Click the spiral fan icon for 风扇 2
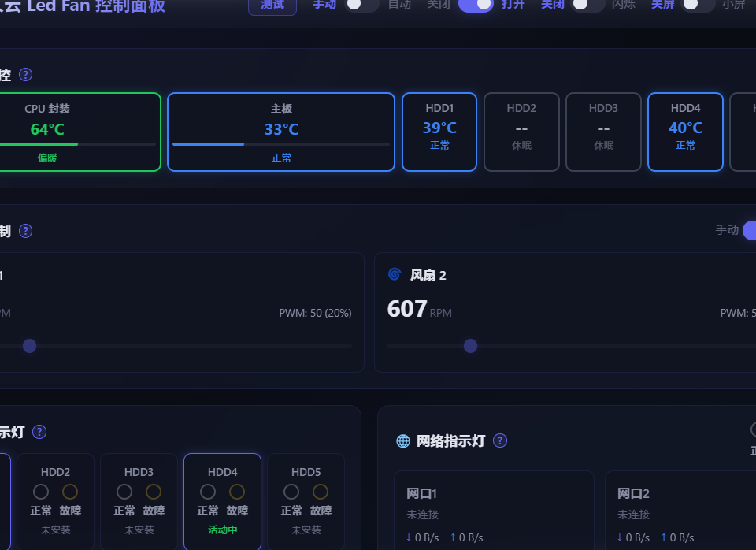 click(395, 274)
